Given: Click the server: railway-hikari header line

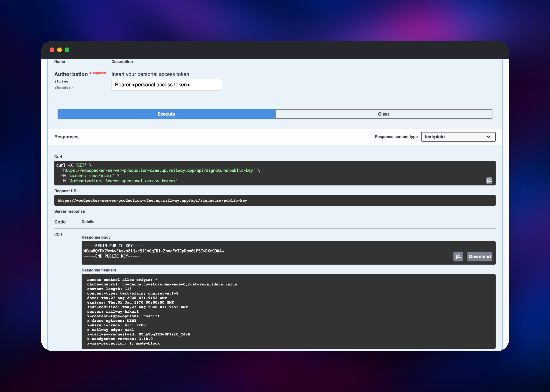Looking at the screenshot, I should 113,312.
